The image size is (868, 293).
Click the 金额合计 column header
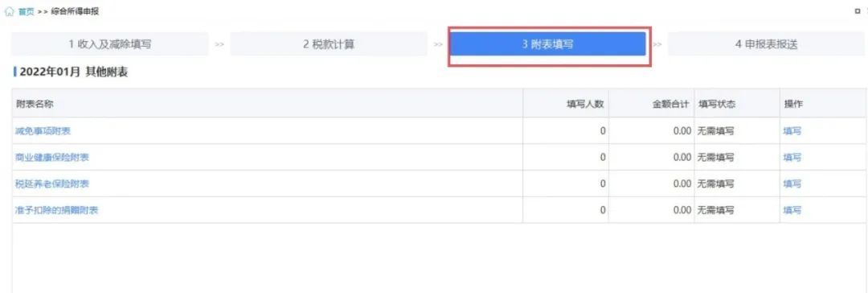coord(671,104)
